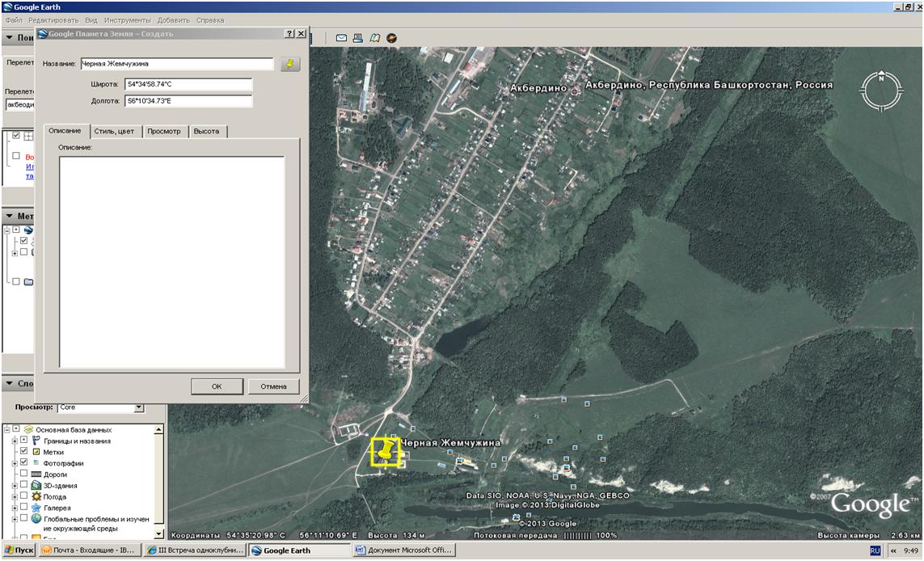Viewport: 924px width, 561px height.
Task: Click the layers list scroll-down arrow
Action: [158, 534]
